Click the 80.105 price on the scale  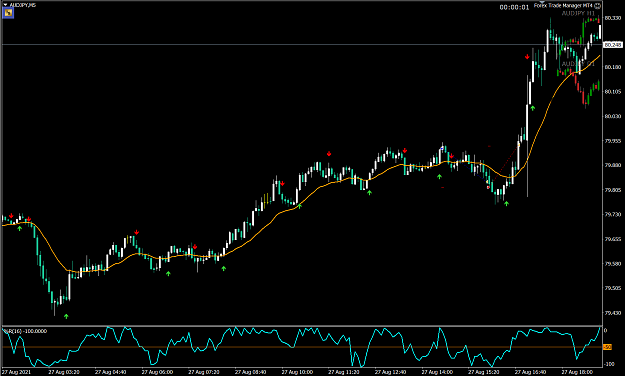[613, 92]
